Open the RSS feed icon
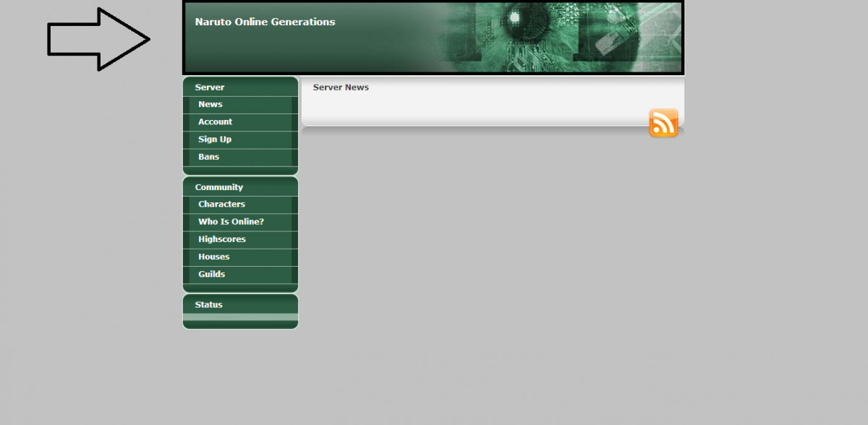Viewport: 868px width, 425px height. point(663,123)
